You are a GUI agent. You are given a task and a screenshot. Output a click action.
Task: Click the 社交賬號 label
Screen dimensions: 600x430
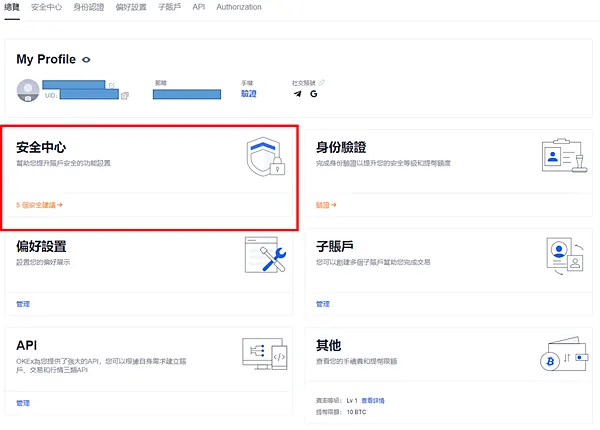[304, 83]
